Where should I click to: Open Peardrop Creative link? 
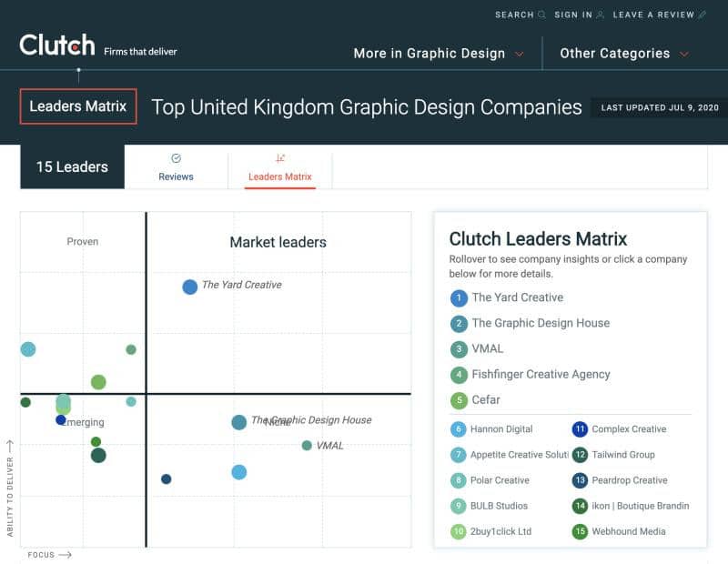point(630,480)
